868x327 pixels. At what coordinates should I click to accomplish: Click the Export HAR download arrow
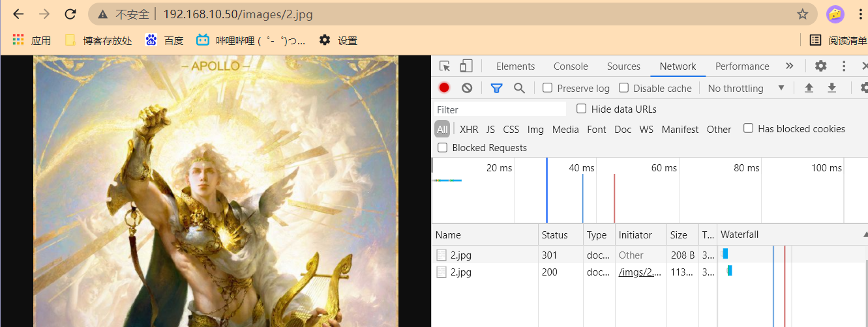click(831, 88)
